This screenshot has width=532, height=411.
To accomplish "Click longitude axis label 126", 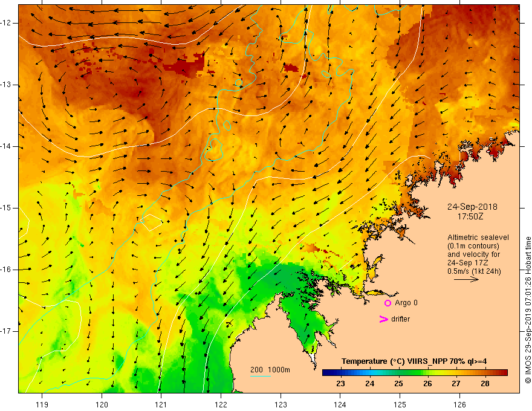I will (459, 404).
